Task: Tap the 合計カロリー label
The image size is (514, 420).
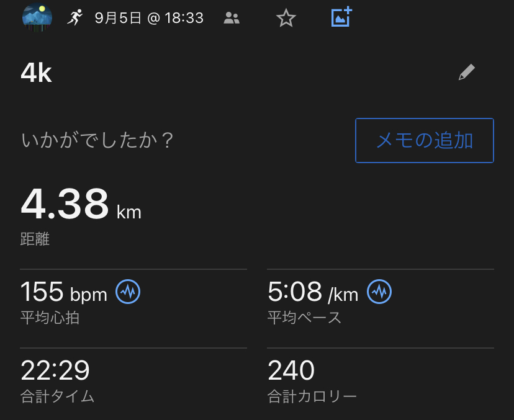Action: pos(312,396)
